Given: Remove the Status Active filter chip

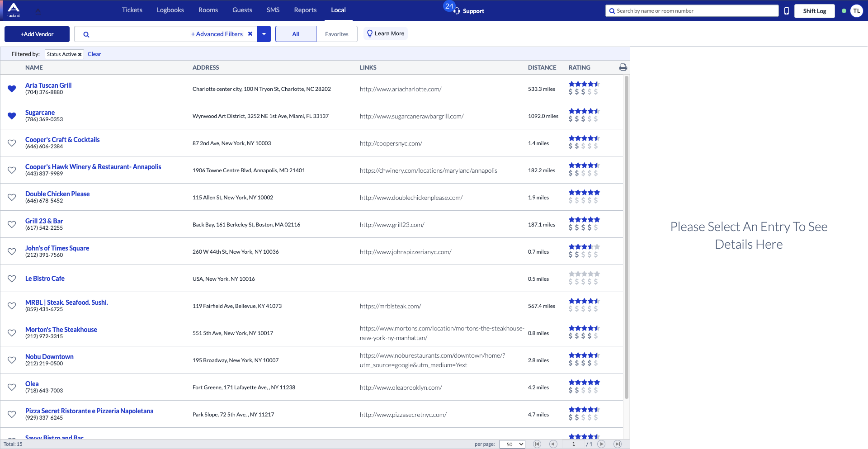Looking at the screenshot, I should tap(80, 55).
